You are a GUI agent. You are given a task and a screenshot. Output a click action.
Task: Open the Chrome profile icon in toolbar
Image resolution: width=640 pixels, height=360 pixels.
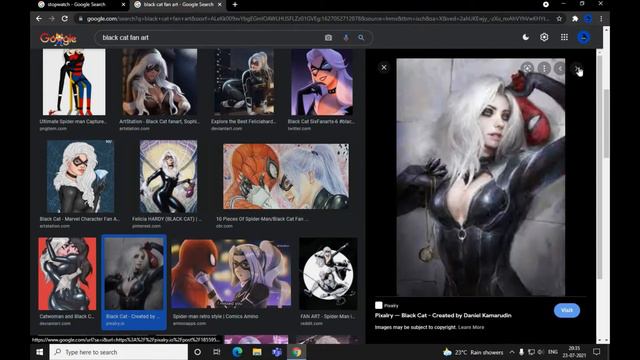588,19
